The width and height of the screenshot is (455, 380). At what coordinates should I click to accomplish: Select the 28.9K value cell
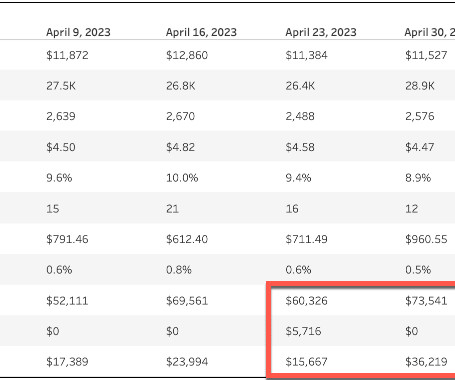point(420,86)
